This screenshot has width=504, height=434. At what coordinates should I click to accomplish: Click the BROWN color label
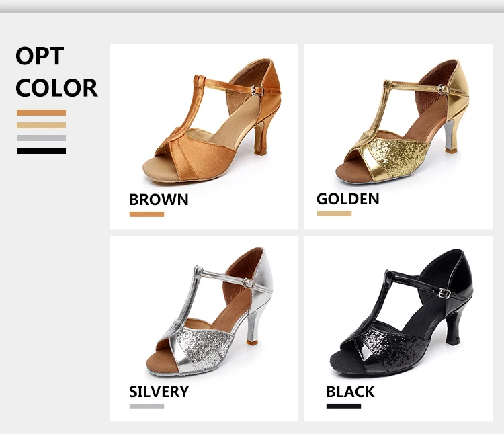pos(159,200)
